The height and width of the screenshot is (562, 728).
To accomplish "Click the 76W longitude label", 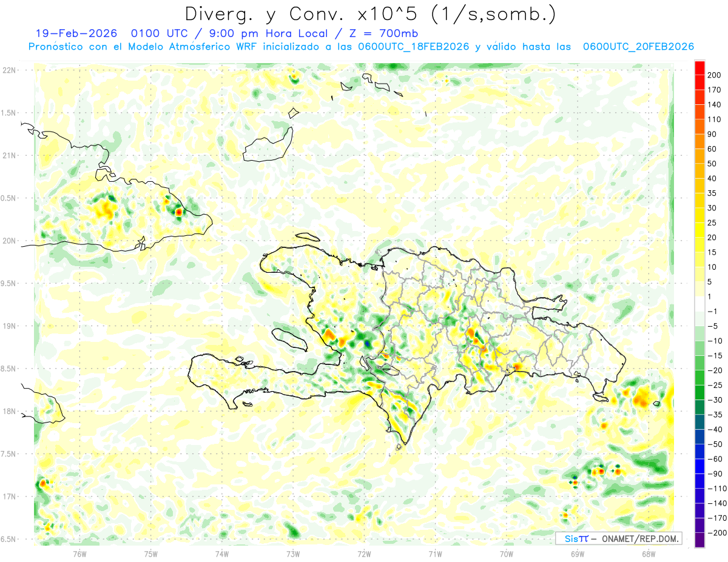I will 79,554.
